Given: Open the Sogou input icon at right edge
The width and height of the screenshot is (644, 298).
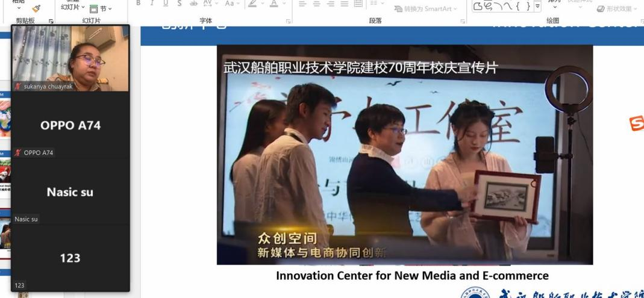Looking at the screenshot, I should tap(637, 122).
